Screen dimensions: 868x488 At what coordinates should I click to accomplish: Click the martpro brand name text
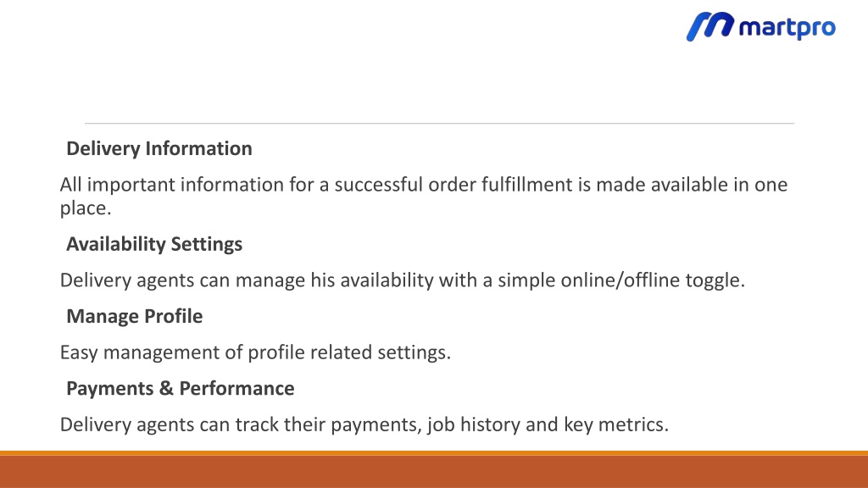pyautogui.click(x=787, y=28)
